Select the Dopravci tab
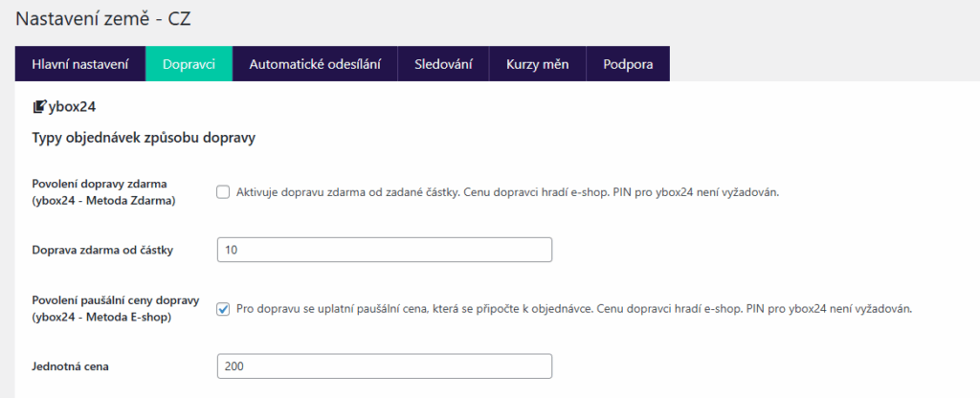 point(189,64)
